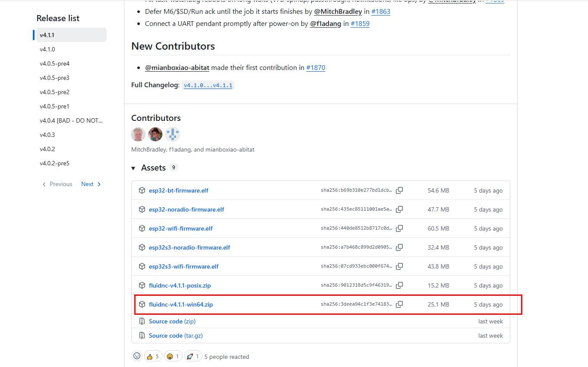Viewport: 588px width, 367px height.
Task: Open pull request #1859
Action: (x=360, y=24)
